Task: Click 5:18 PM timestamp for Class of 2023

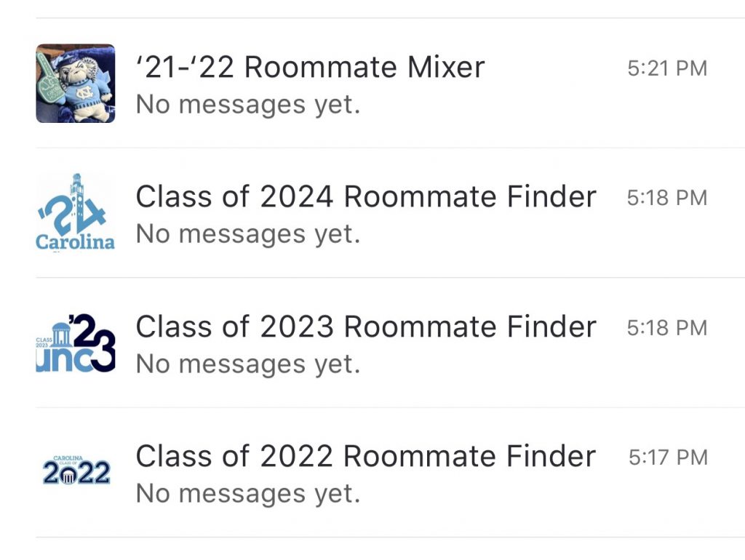Action: (667, 328)
